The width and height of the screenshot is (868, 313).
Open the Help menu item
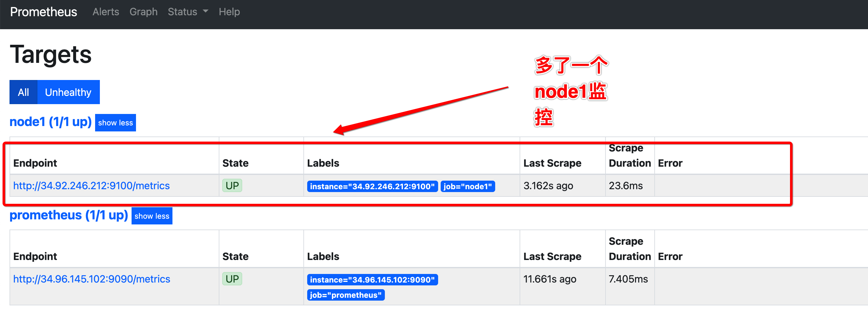[229, 12]
